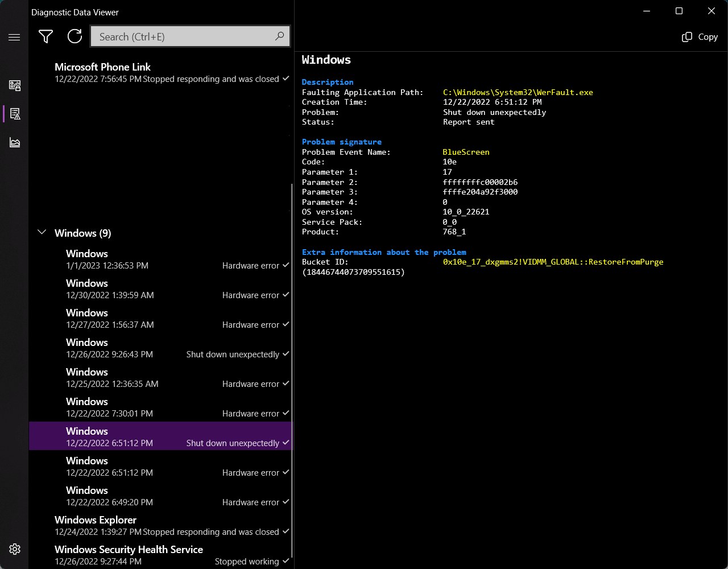Click the report list vertical scrollbar
This screenshot has width=728, height=569.
pyautogui.click(x=292, y=370)
